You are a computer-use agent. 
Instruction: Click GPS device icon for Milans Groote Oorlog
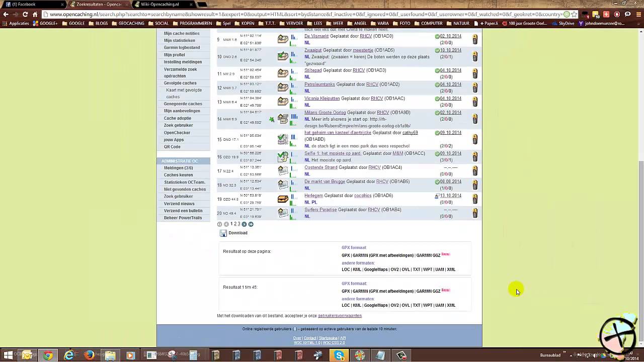[x=474, y=119]
